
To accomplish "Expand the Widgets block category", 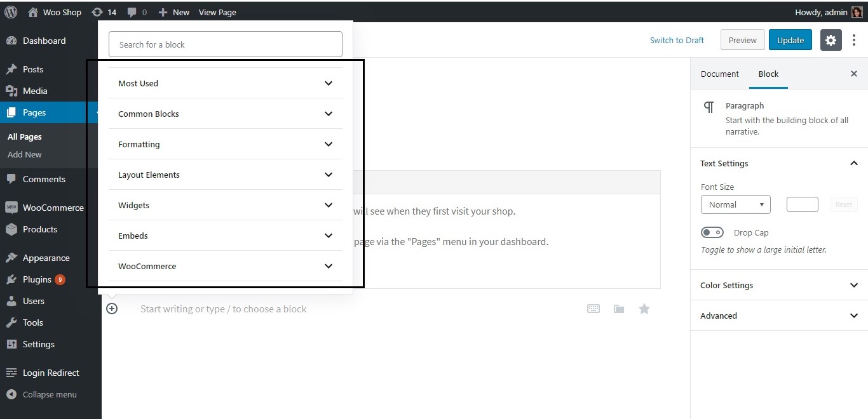I will 226,205.
